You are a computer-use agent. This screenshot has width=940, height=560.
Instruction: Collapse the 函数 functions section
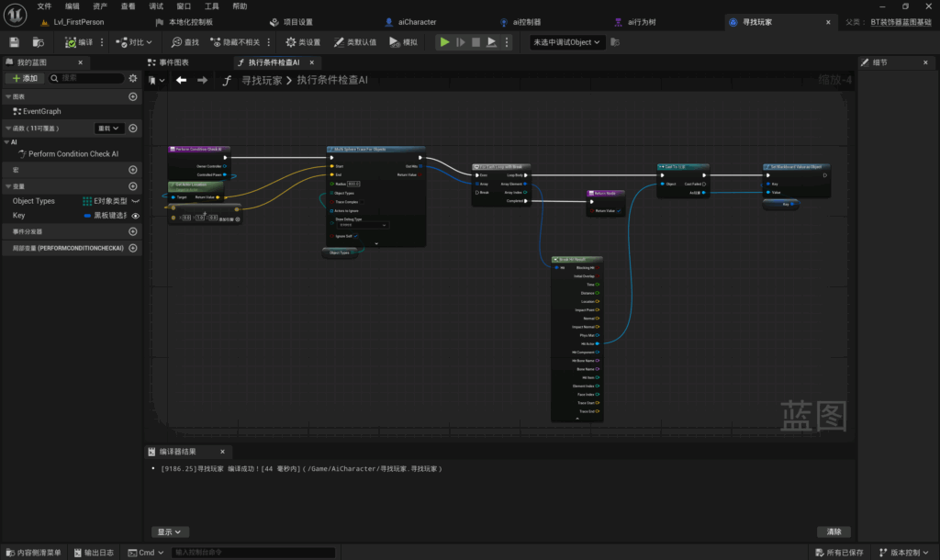[8, 129]
